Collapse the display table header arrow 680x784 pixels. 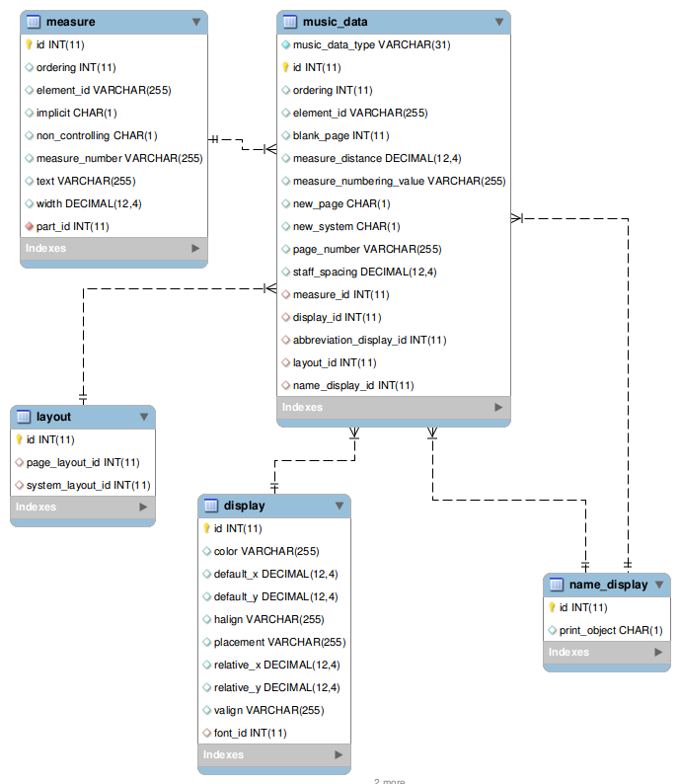click(339, 506)
